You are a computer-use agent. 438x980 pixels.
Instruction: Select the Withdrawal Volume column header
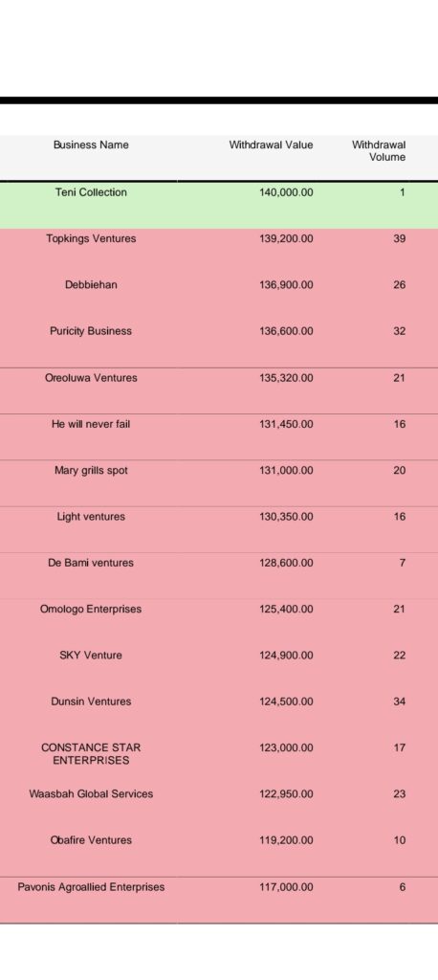[379, 151]
